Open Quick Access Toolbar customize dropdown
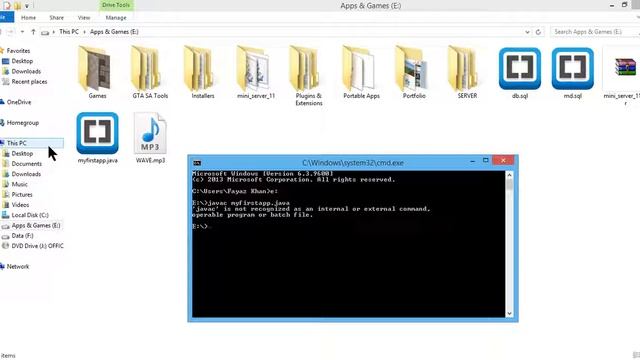 [x=27, y=6]
